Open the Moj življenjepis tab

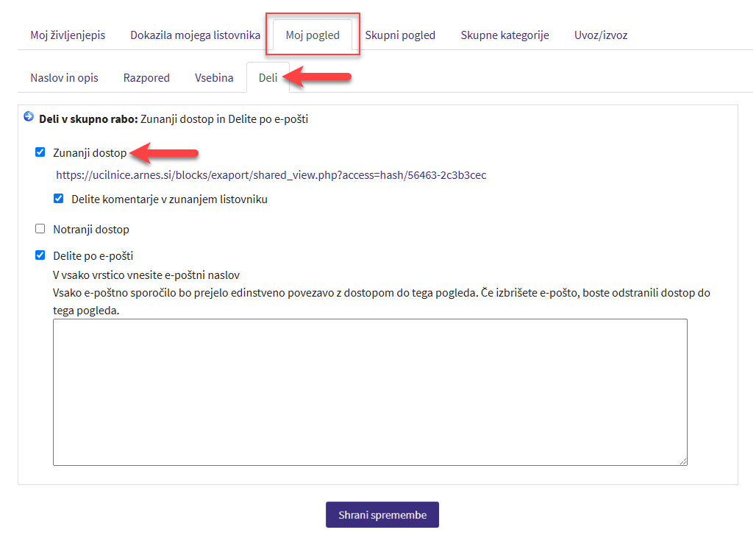(x=68, y=35)
